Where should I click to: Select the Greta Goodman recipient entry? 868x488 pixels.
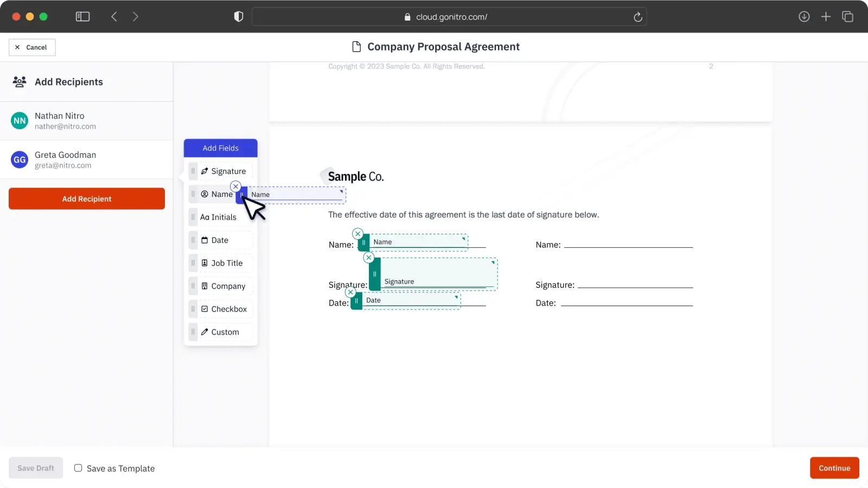(x=65, y=159)
